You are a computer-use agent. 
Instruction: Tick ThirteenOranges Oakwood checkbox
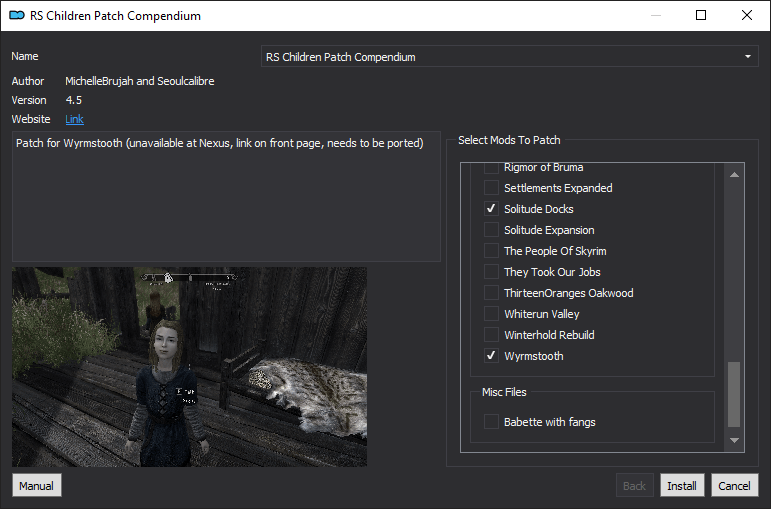491,293
